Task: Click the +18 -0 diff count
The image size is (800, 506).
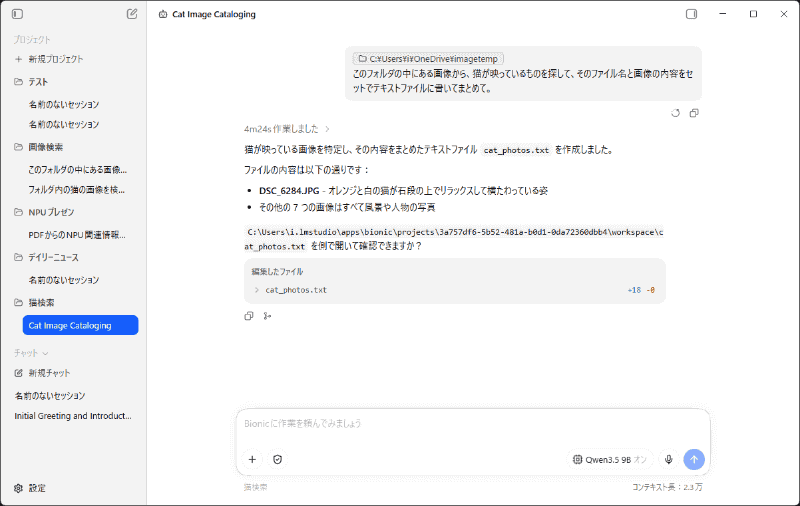Action: click(641, 290)
